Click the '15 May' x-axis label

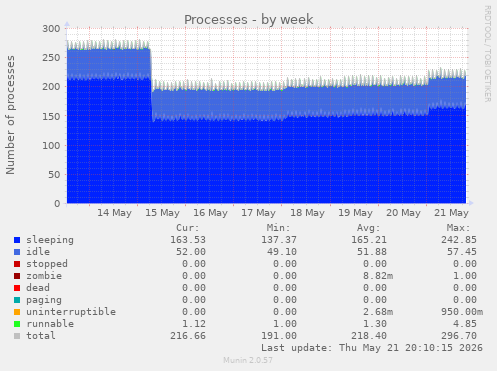[x=162, y=213]
